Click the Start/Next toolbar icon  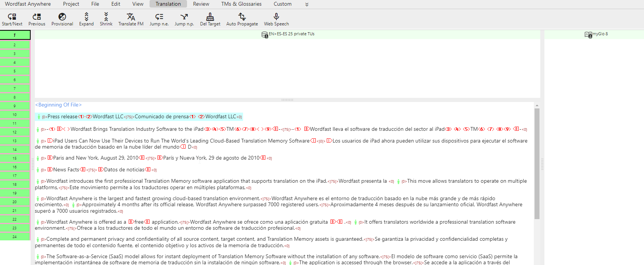click(12, 16)
